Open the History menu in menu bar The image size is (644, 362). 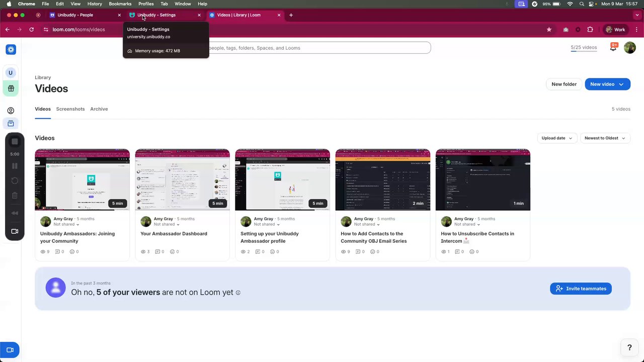tap(95, 4)
